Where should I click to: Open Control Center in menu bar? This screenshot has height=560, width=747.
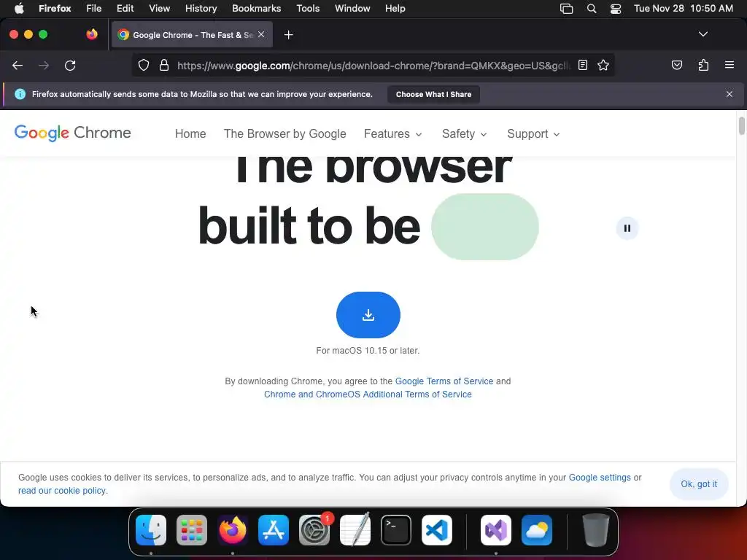point(616,9)
